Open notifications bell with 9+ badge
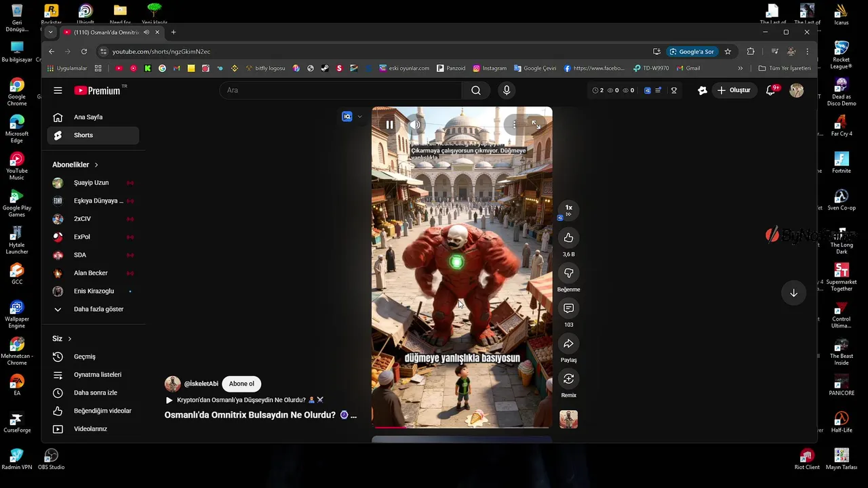The width and height of the screenshot is (868, 488). click(771, 90)
